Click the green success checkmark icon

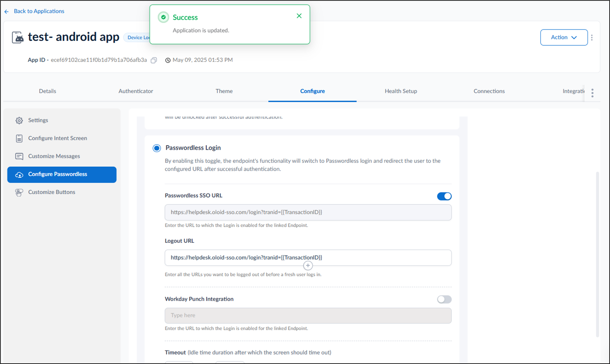click(x=163, y=17)
